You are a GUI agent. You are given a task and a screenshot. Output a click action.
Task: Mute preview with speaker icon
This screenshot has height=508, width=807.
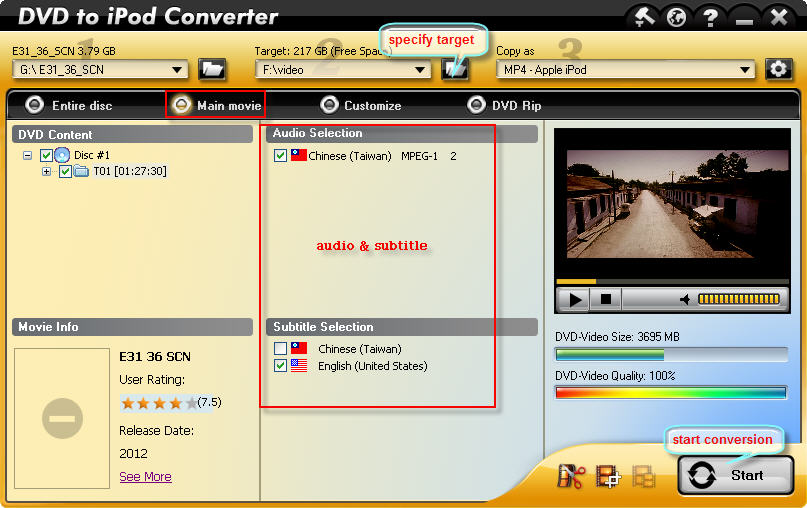(x=685, y=299)
